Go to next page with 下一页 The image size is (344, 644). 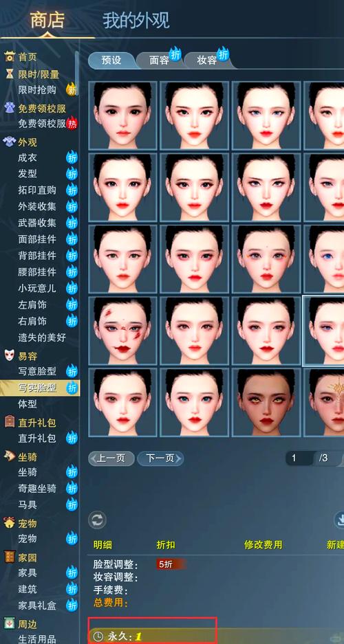click(x=160, y=458)
